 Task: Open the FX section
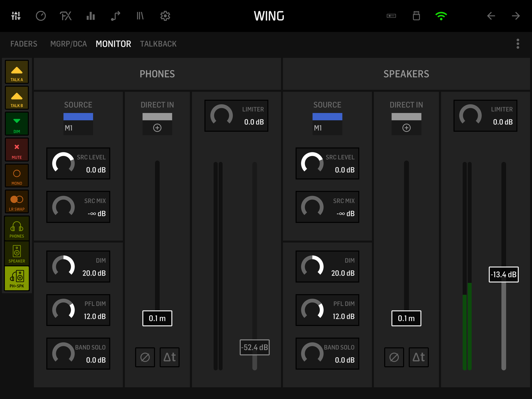pos(66,16)
